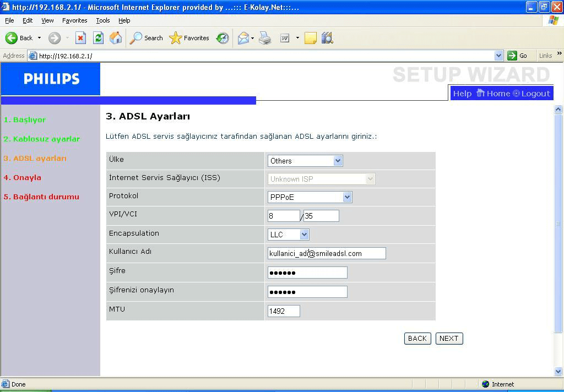Open the Favorites star button

189,38
